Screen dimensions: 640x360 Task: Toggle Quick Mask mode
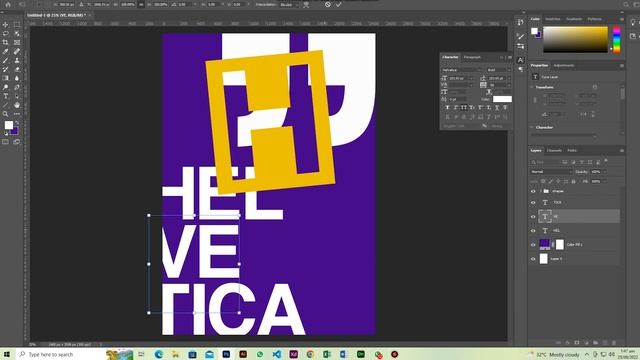point(5,142)
